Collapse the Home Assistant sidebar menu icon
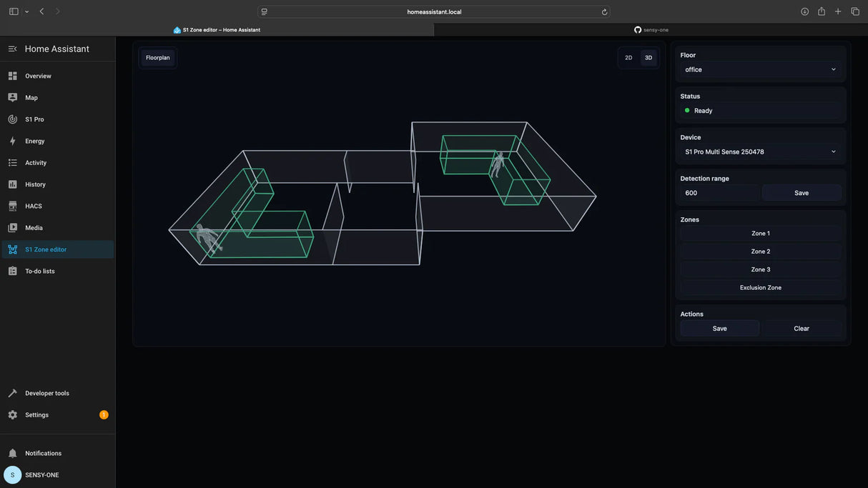This screenshot has height=488, width=868. [x=12, y=49]
